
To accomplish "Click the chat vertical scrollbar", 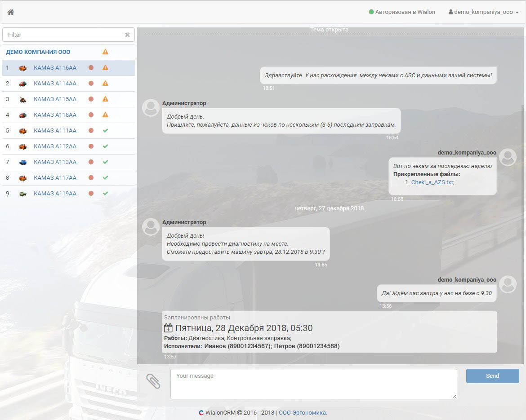I will tap(522, 225).
